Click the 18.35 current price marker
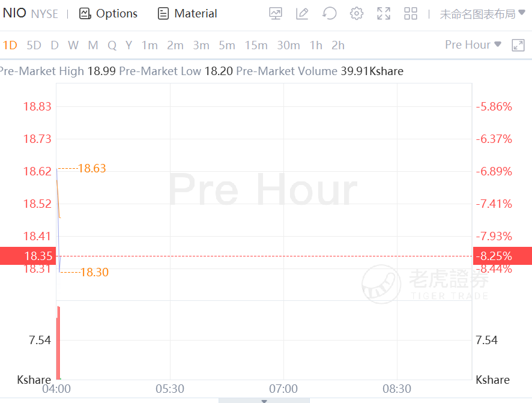Viewport: 532px width, 403px height. [28, 256]
